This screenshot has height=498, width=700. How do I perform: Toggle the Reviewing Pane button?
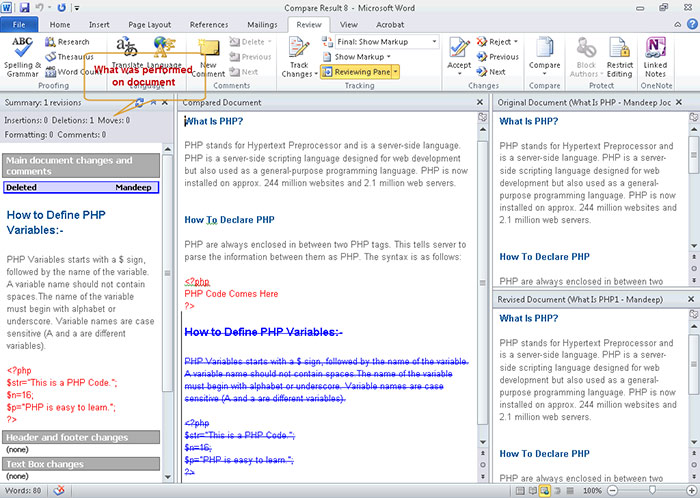coord(356,72)
